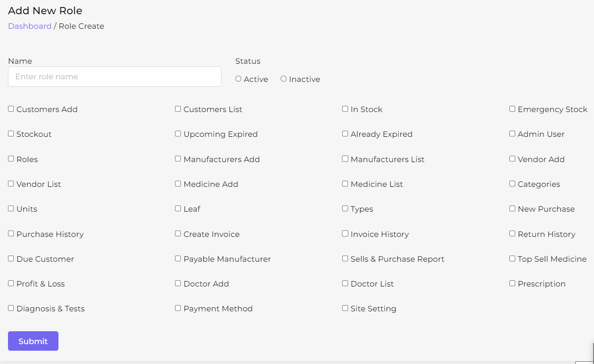The height and width of the screenshot is (364, 594).
Task: Enable the Create Invoice permission
Action: [x=178, y=234]
